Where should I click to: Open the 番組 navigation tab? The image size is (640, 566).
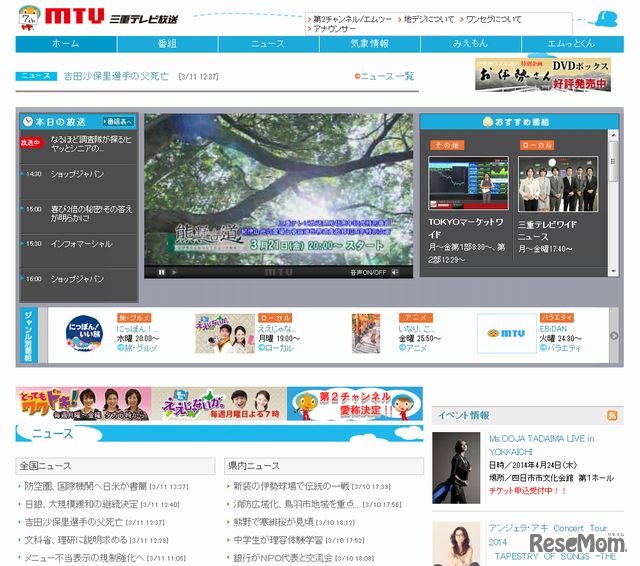pyautogui.click(x=167, y=44)
